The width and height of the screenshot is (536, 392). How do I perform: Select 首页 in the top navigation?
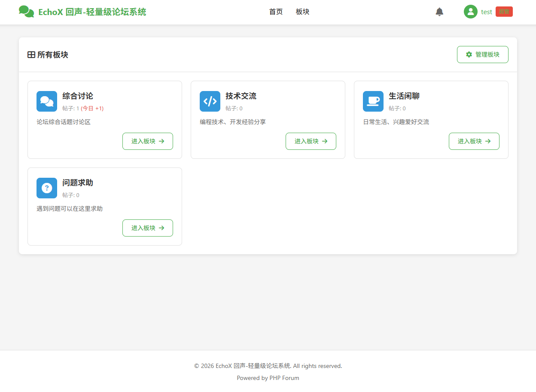tap(276, 12)
